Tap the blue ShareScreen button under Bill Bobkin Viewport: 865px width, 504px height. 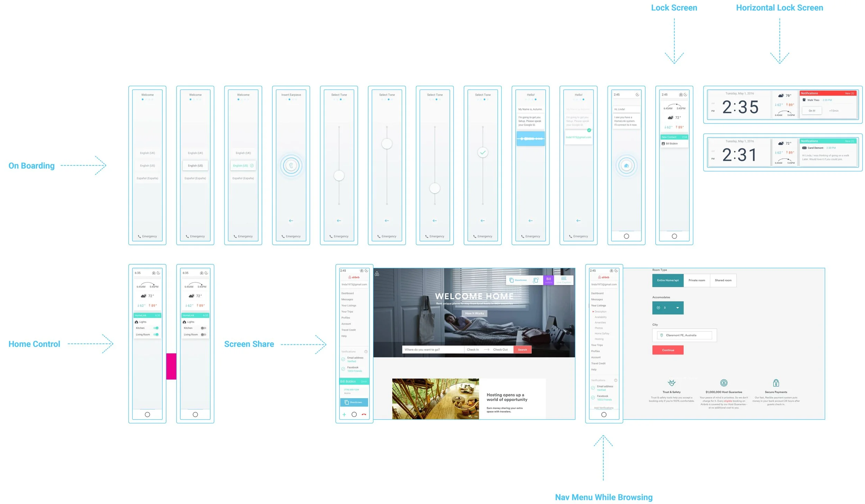[354, 402]
